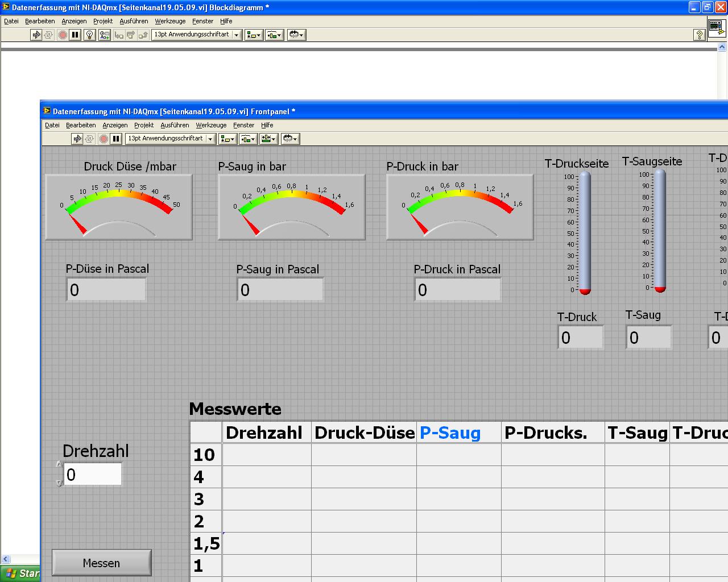The height and width of the screenshot is (582, 728).
Task: Click VI icon pane in Blockdiagramm corner
Action: click(717, 27)
